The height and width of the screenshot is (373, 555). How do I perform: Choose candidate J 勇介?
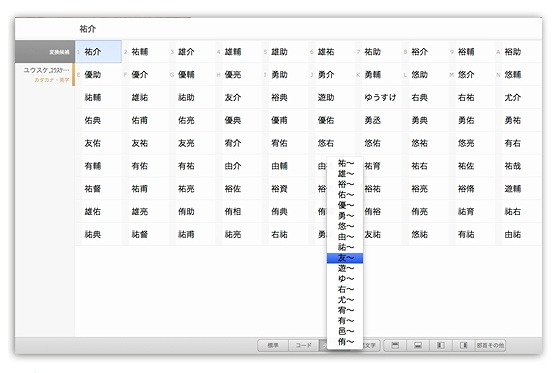click(x=332, y=75)
